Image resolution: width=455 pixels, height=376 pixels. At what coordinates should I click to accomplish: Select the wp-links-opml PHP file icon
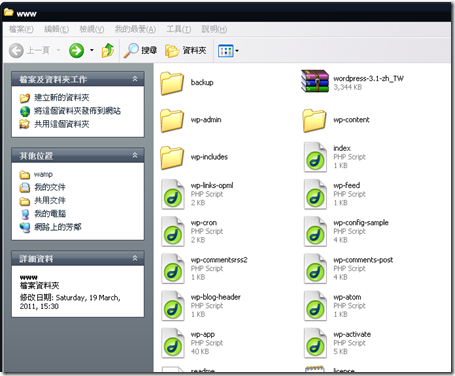click(x=173, y=194)
